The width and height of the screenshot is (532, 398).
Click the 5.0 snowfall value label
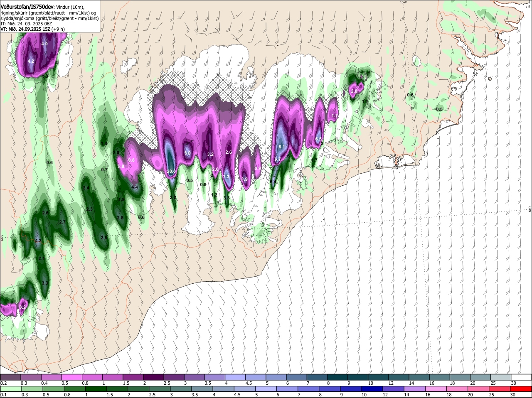[187, 153]
